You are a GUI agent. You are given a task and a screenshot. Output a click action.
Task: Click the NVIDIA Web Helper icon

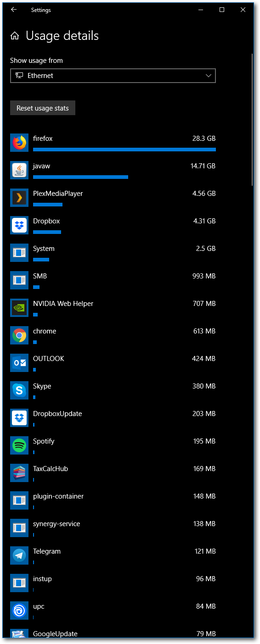[x=19, y=308]
